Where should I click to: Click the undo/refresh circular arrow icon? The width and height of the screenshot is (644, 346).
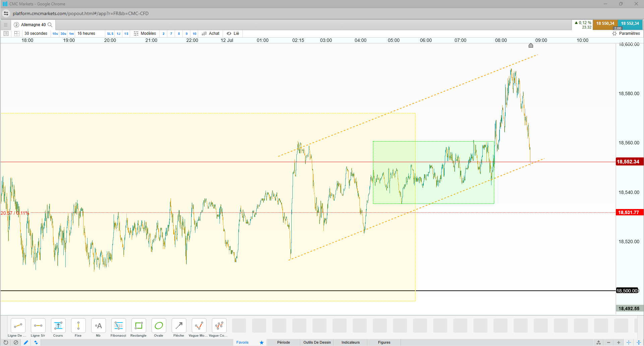tap(6, 342)
